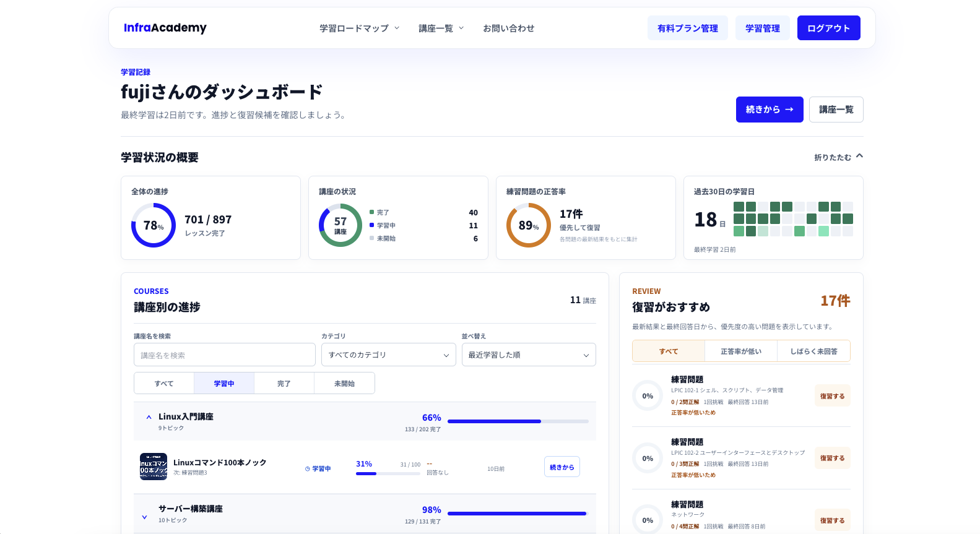Go to お問い合わせ page
The image size is (980, 534).
pos(509,28)
